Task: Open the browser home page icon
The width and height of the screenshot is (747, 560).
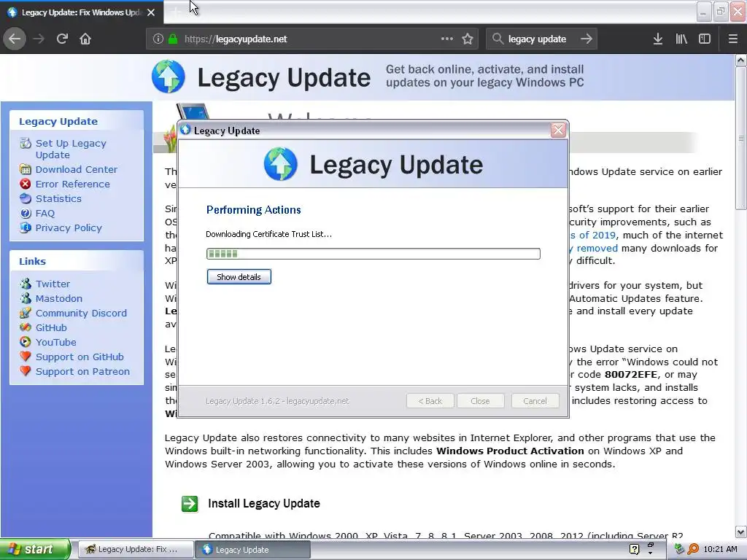Action: (85, 39)
